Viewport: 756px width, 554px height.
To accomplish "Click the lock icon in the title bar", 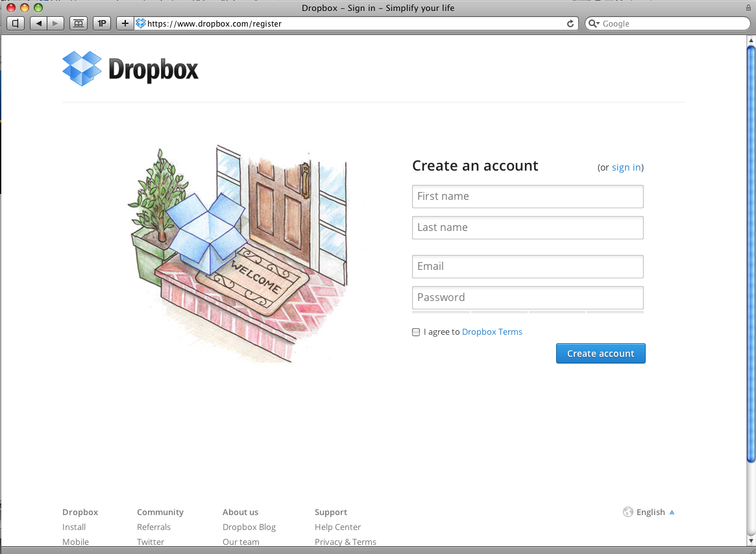I will pos(748,8).
